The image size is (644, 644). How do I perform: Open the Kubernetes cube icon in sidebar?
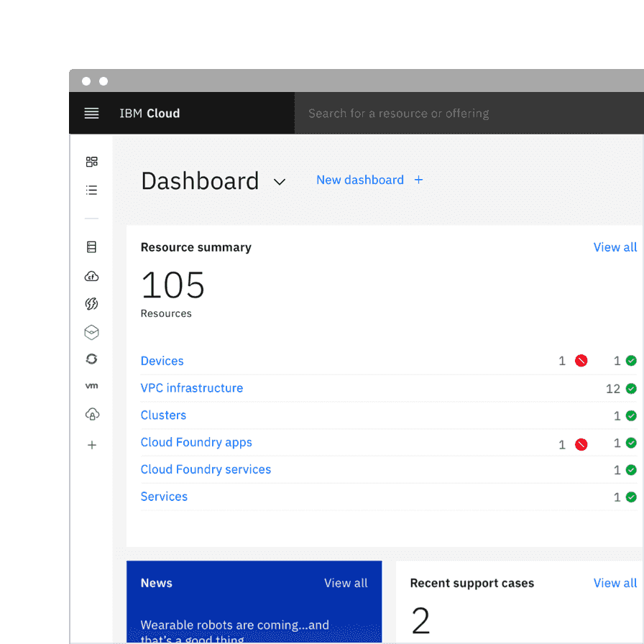click(91, 332)
